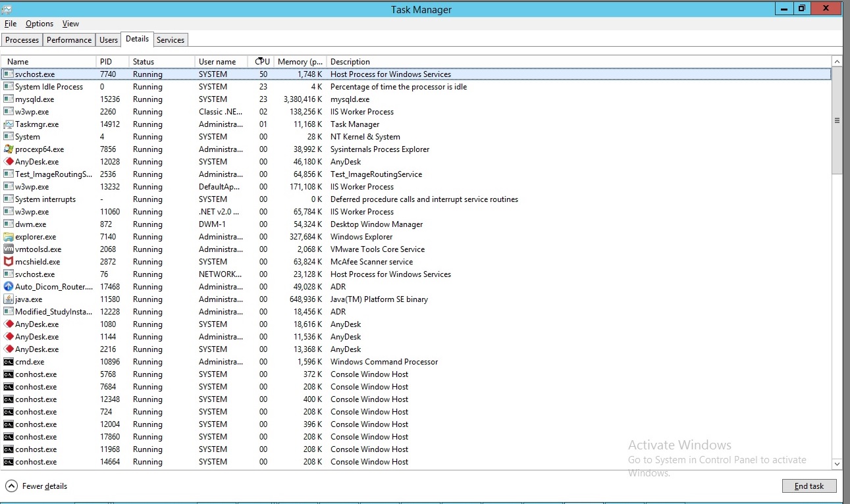Open the File menu
Viewport: 850px width, 504px height.
coord(11,23)
